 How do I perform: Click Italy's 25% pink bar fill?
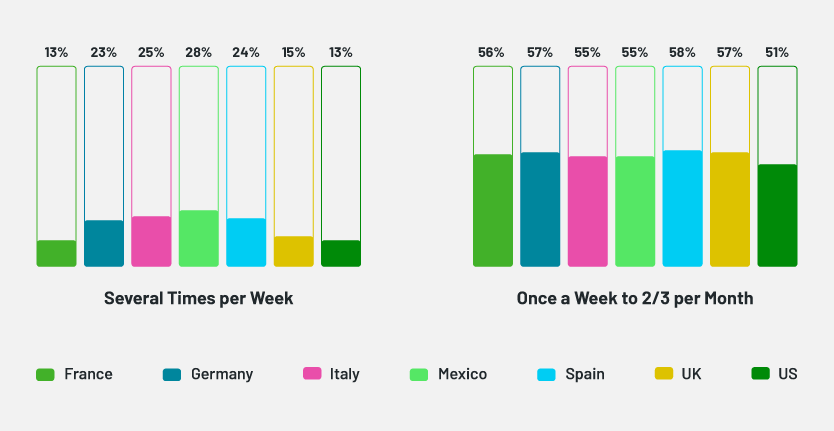point(151,241)
